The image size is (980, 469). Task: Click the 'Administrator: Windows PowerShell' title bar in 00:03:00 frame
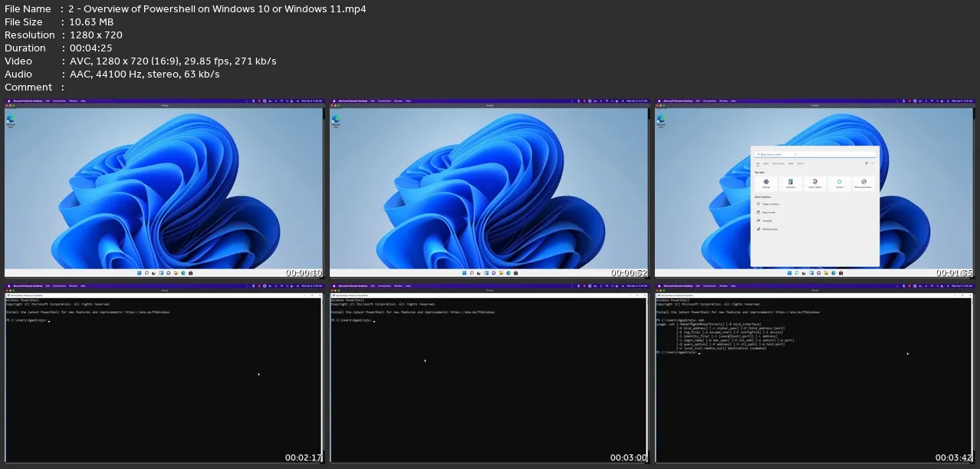(489, 295)
